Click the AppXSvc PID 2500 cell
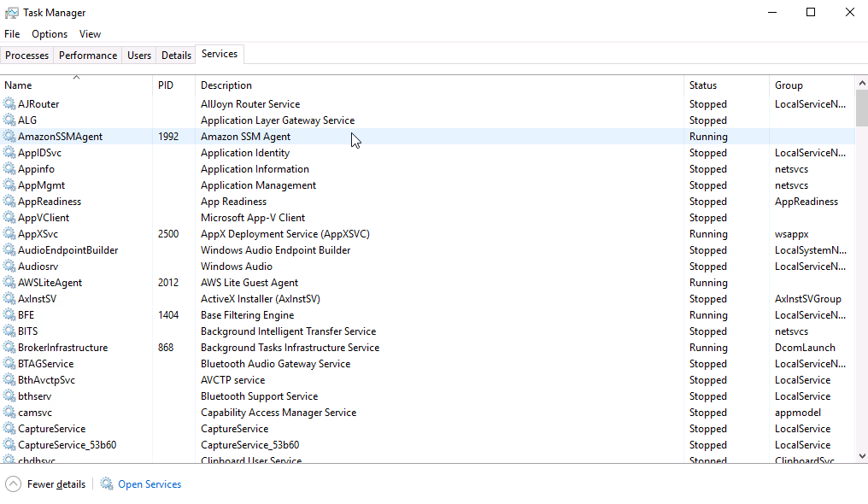This screenshot has width=868, height=504. pyautogui.click(x=168, y=234)
